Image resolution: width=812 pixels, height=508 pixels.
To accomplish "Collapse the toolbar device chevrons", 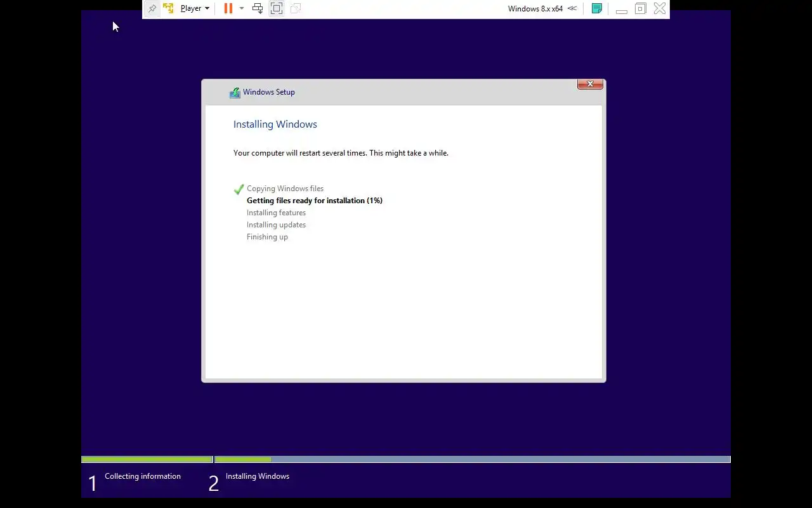I will tap(572, 8).
